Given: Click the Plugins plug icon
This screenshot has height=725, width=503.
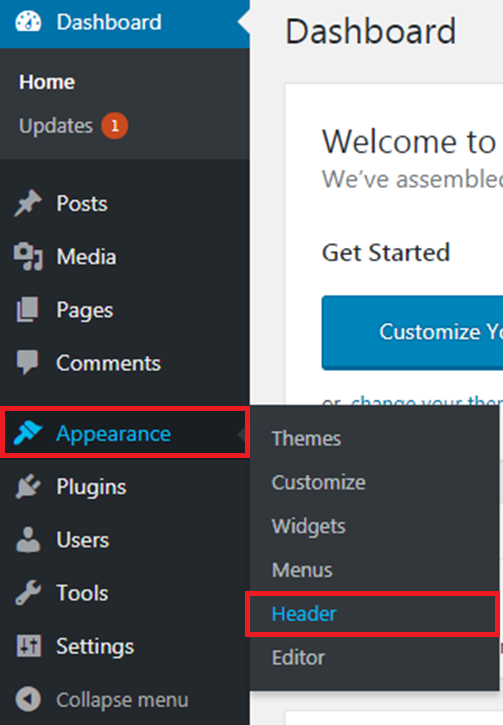Looking at the screenshot, I should [x=28, y=486].
